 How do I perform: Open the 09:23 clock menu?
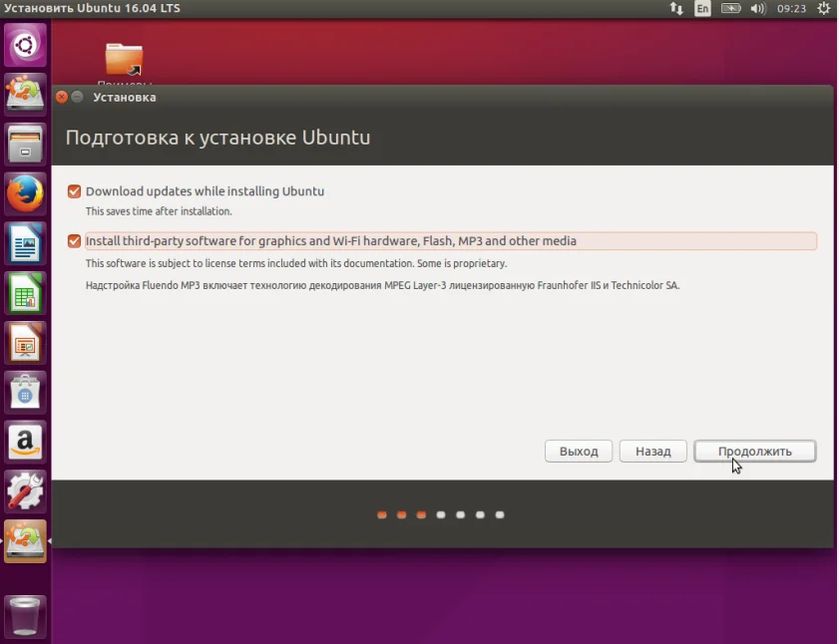[x=791, y=9]
